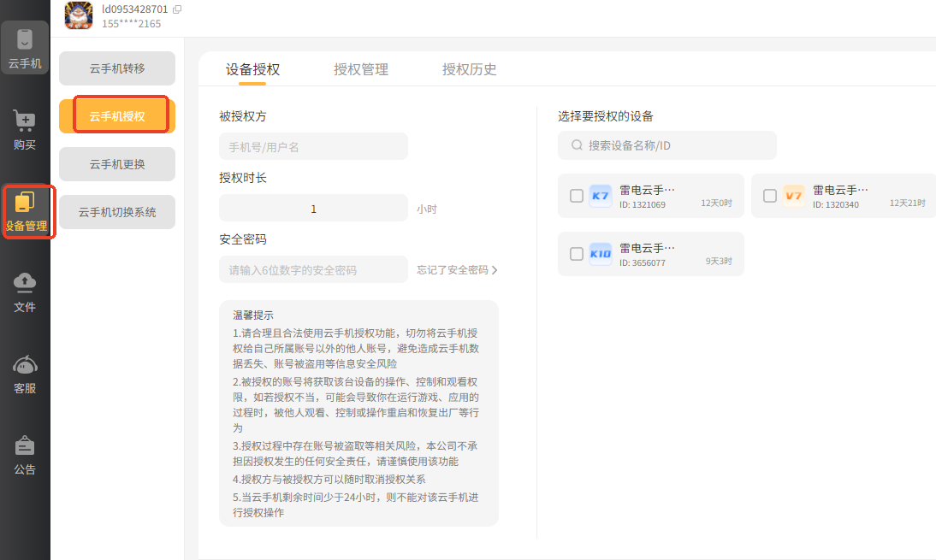The height and width of the screenshot is (560, 936).
Task: Click the chevron after 忘记了安全密码
Action: click(495, 270)
